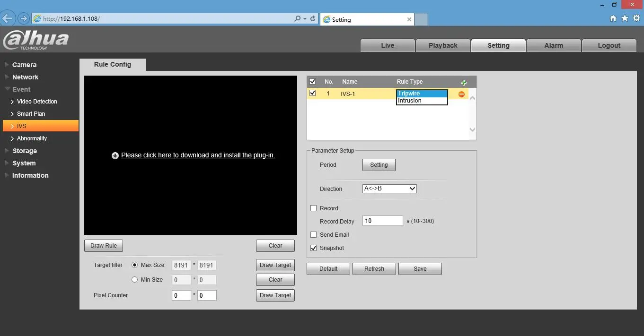Select the IVS submenu item

41,126
